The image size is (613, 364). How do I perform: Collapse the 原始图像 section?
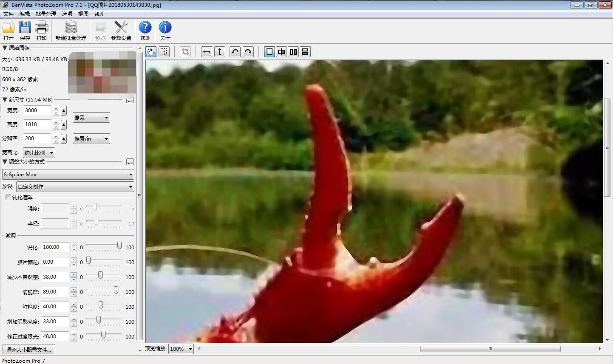[x=5, y=48]
